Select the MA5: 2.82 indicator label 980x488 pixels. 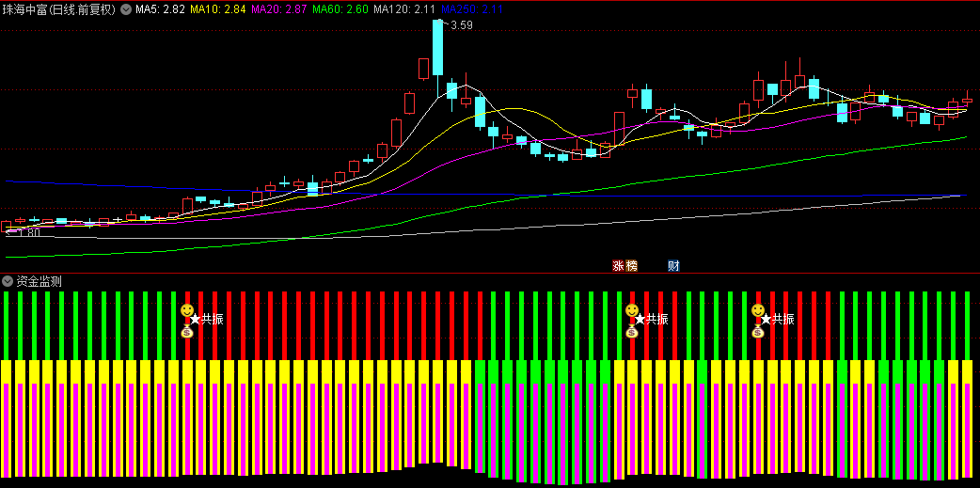[x=161, y=9]
